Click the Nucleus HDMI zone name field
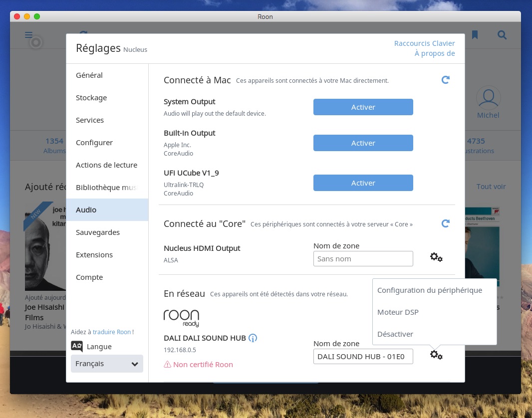 [x=363, y=259]
